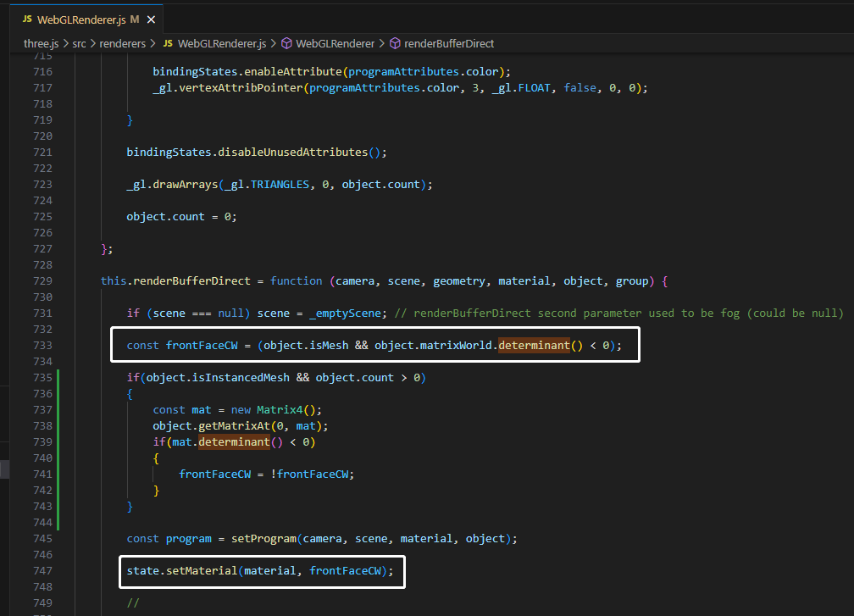Click the modified indicator M in the tab
This screenshot has width=854, height=616.
(135, 19)
